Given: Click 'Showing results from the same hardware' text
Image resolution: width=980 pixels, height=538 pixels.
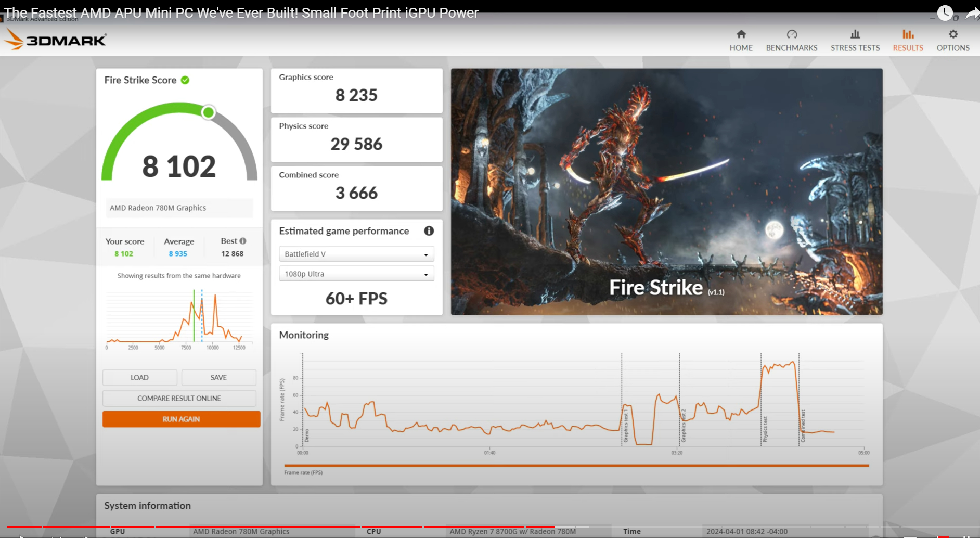Looking at the screenshot, I should 179,276.
